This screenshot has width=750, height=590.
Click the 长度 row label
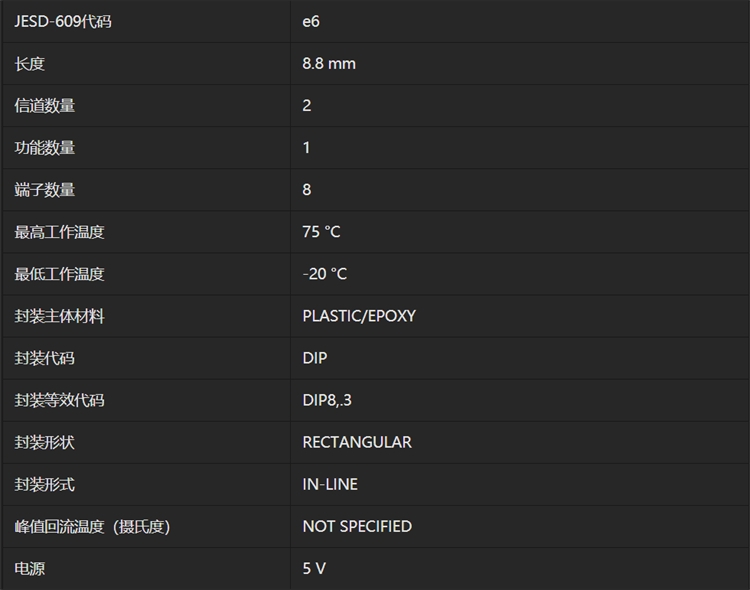coord(30,64)
